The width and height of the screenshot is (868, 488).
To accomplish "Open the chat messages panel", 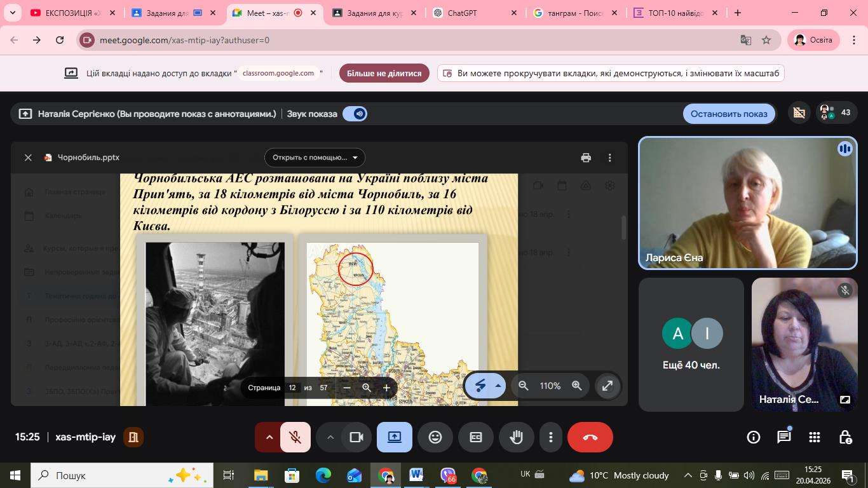I will (x=784, y=437).
